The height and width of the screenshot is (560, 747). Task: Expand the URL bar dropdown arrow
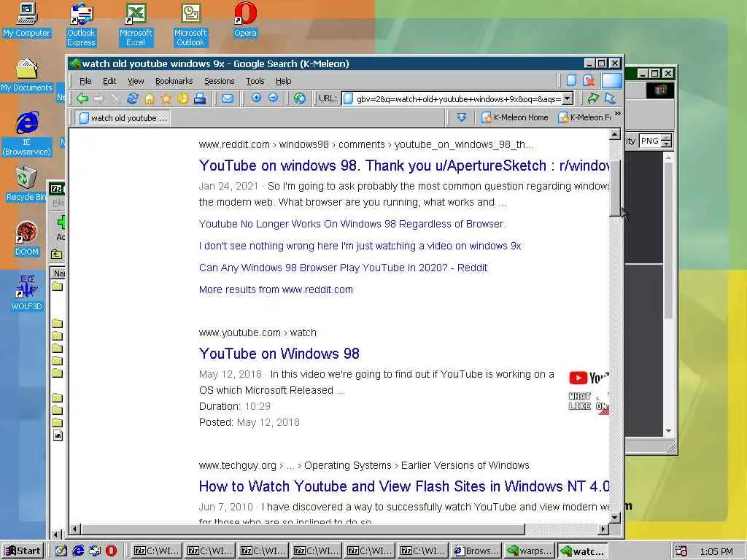point(568,98)
